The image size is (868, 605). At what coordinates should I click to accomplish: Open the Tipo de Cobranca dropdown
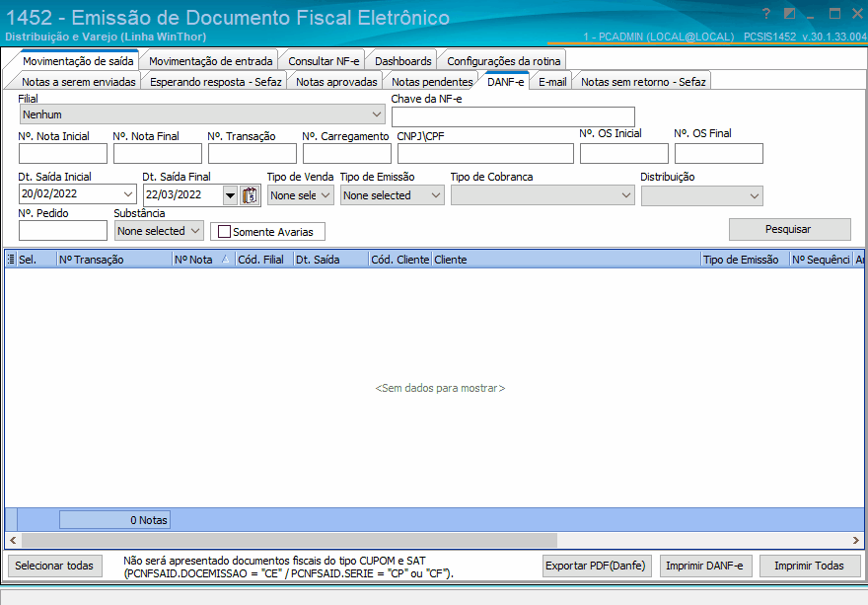(626, 195)
